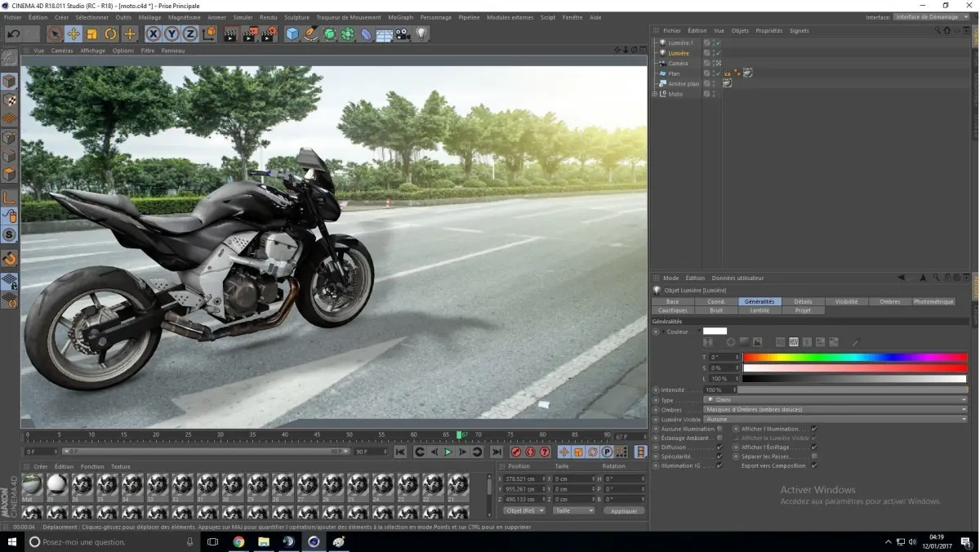
Task: Enable the Aucune Illumination checkbox
Action: point(719,429)
